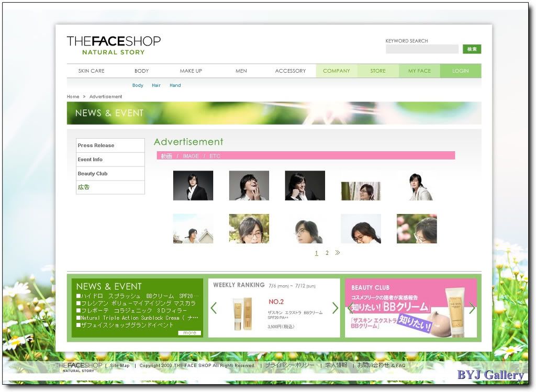Open the MEN menu

point(241,71)
